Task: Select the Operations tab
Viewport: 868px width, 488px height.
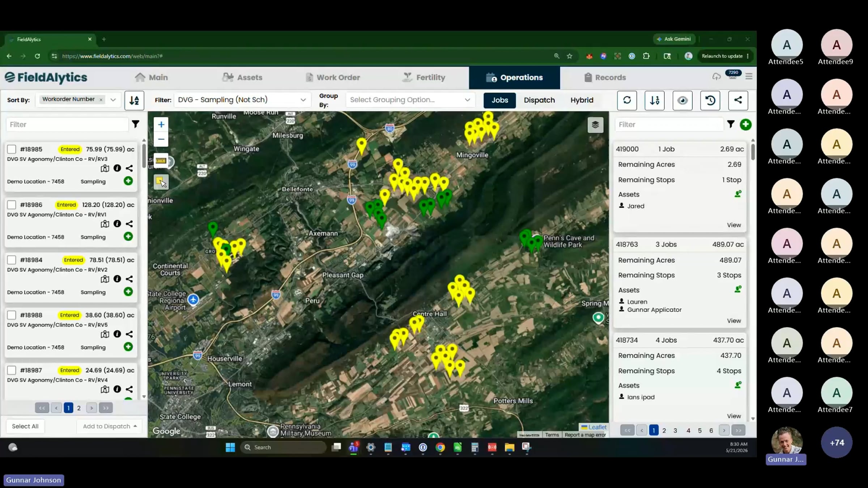Action: pos(514,77)
